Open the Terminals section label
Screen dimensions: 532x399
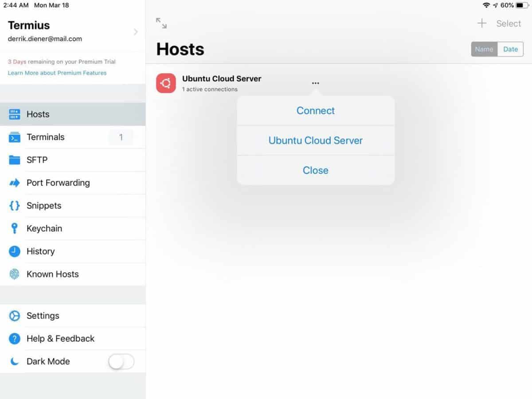click(46, 137)
